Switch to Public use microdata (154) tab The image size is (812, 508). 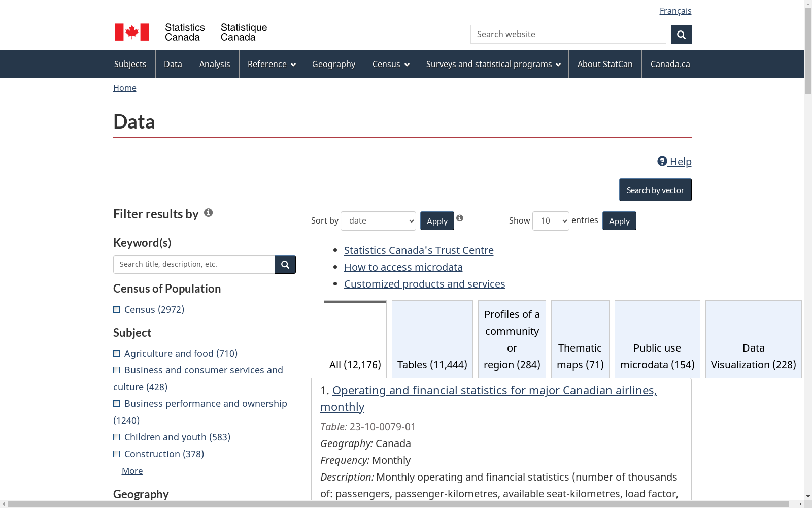pyautogui.click(x=657, y=339)
